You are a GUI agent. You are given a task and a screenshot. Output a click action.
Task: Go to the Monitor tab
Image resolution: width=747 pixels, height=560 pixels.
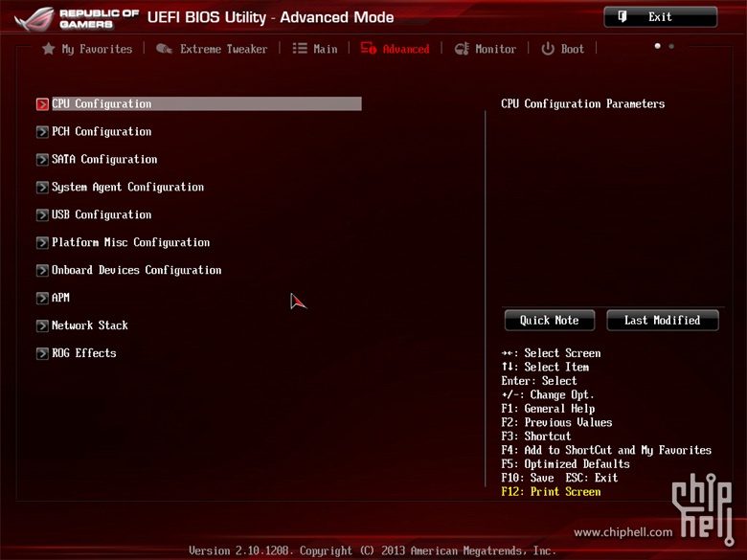click(495, 49)
